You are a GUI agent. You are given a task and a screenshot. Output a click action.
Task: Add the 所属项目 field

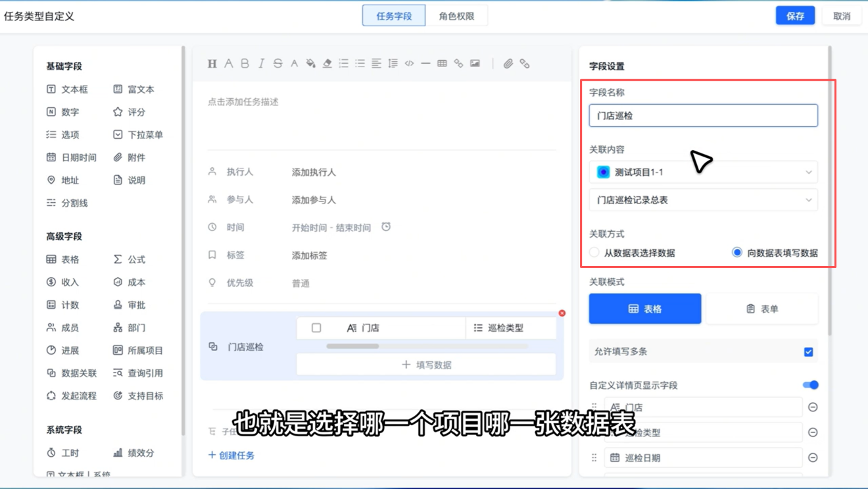[x=137, y=350]
